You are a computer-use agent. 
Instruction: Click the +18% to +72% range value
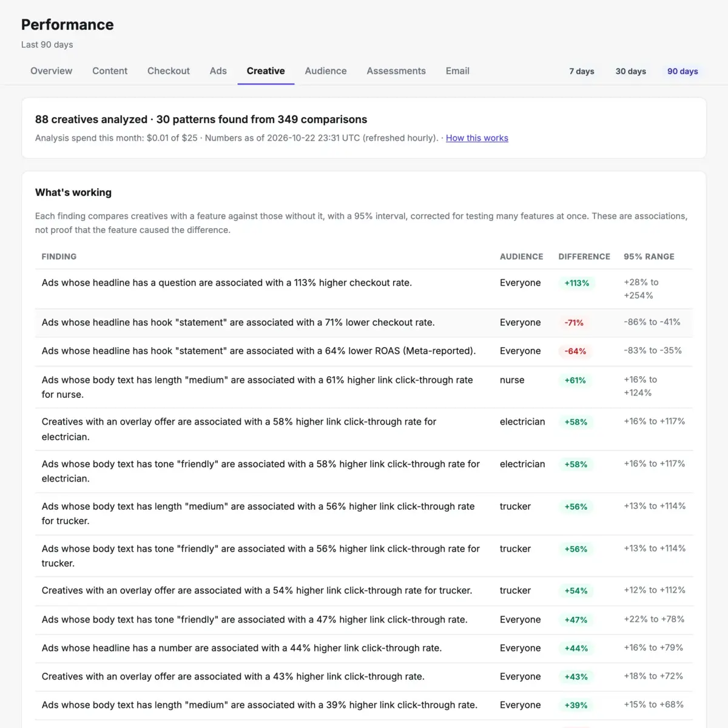pyautogui.click(x=653, y=676)
